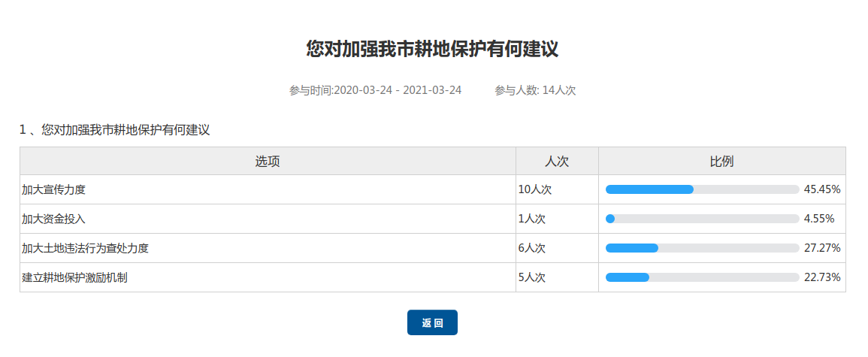This screenshot has height=357, width=868.
Task: Click the 人次 column header
Action: [557, 161]
